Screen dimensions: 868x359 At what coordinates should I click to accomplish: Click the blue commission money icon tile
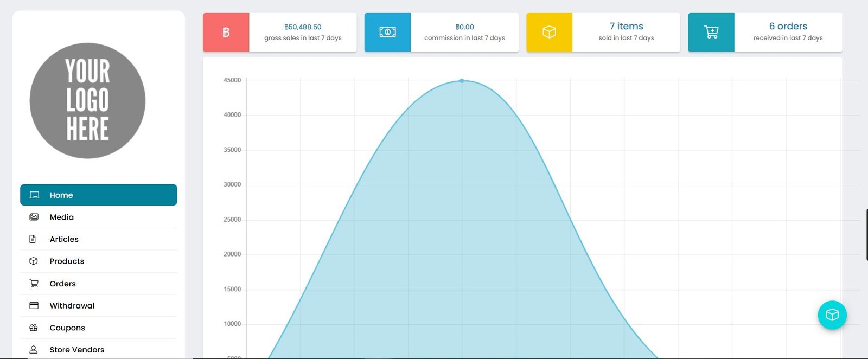coord(387,33)
